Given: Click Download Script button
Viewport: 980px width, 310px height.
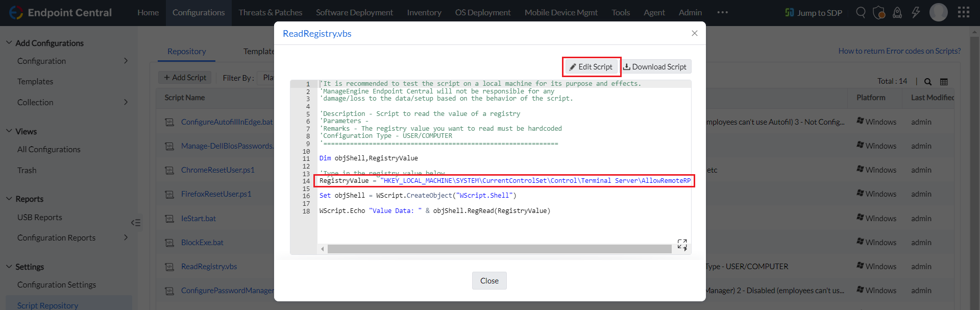Looking at the screenshot, I should click(655, 67).
